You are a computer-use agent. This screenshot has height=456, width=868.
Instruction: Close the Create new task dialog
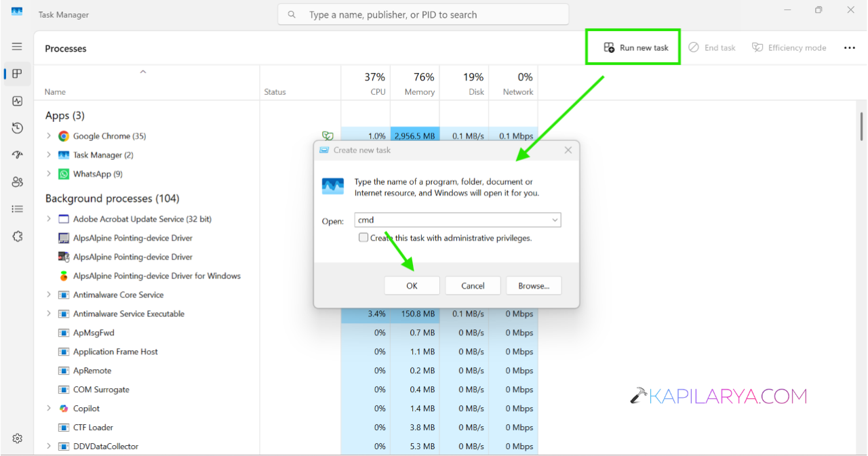pyautogui.click(x=568, y=150)
